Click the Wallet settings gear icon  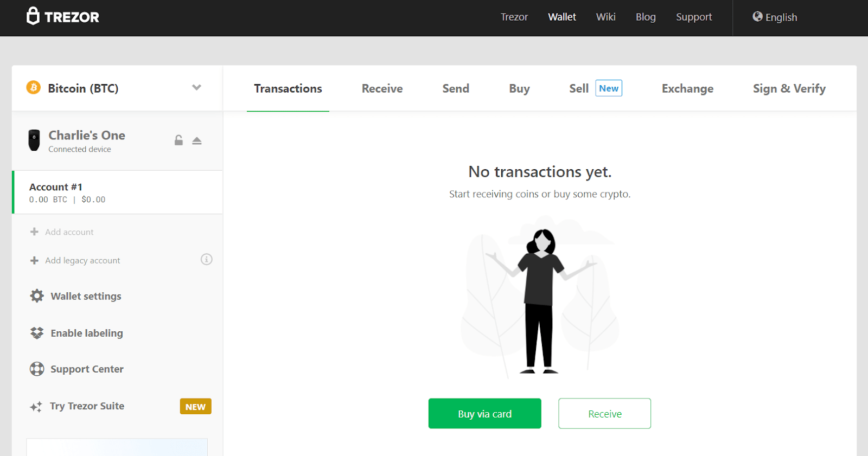(x=37, y=296)
